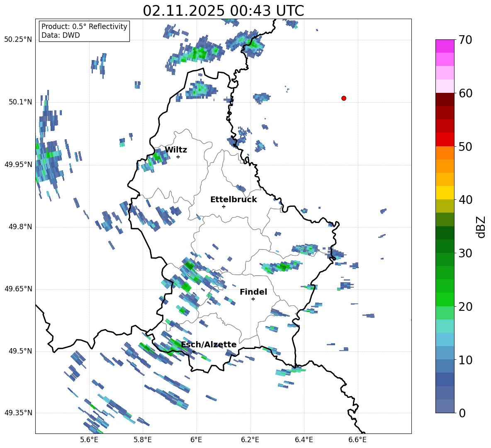Click the Esch/Alzette cross marker
Image resolution: width=491 pixels, height=448 pixels.
(x=194, y=351)
